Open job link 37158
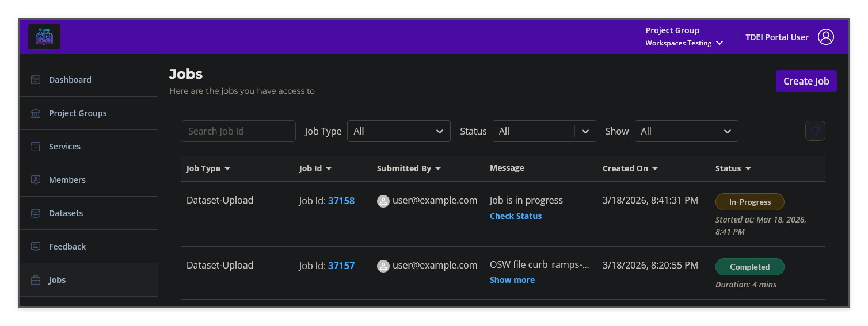This screenshot has height=326, width=868. 341,201
